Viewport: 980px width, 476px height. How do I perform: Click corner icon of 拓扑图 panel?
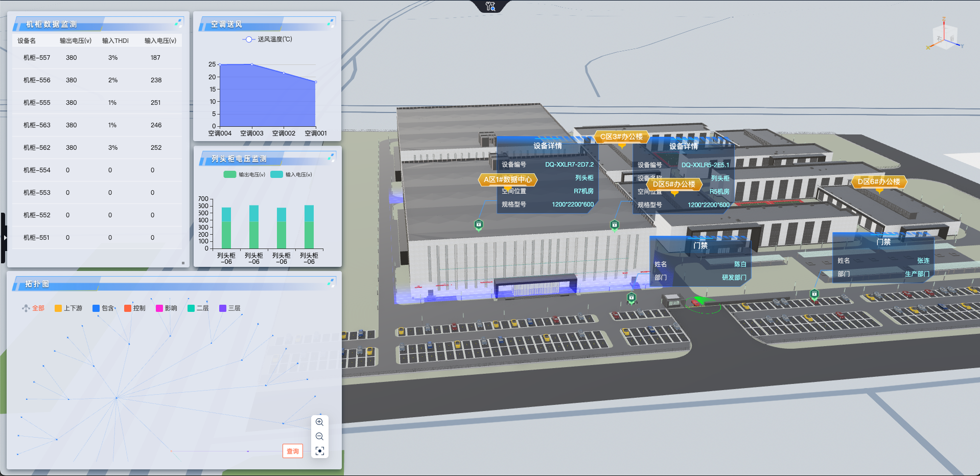pyautogui.click(x=331, y=282)
